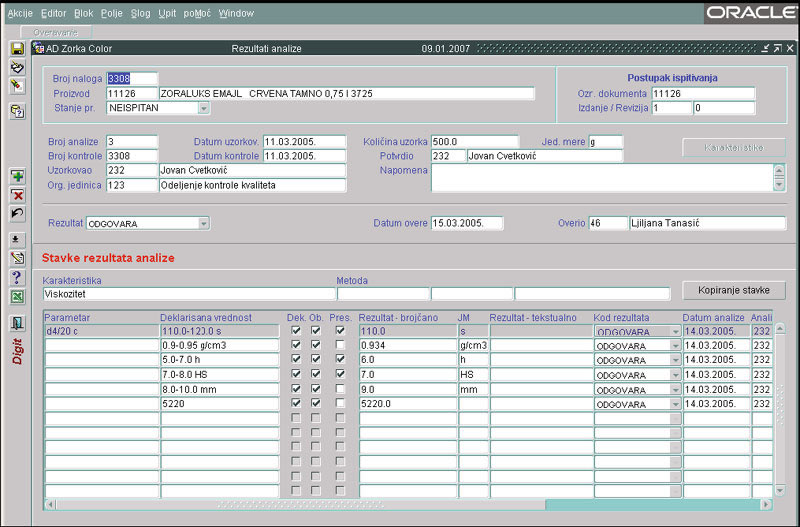Expand Kod rezultata dropdown in 5220.0 row

(x=676, y=404)
